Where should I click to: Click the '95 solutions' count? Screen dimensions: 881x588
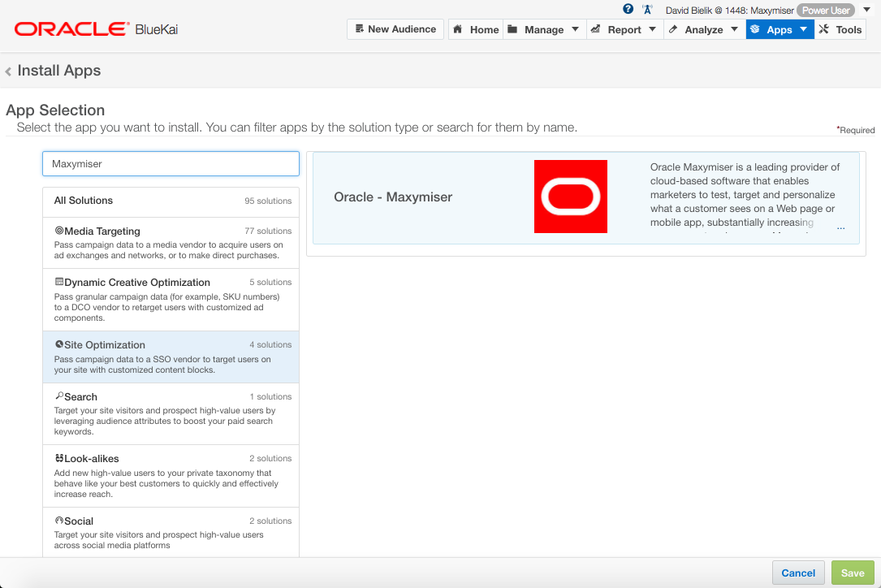pos(268,201)
